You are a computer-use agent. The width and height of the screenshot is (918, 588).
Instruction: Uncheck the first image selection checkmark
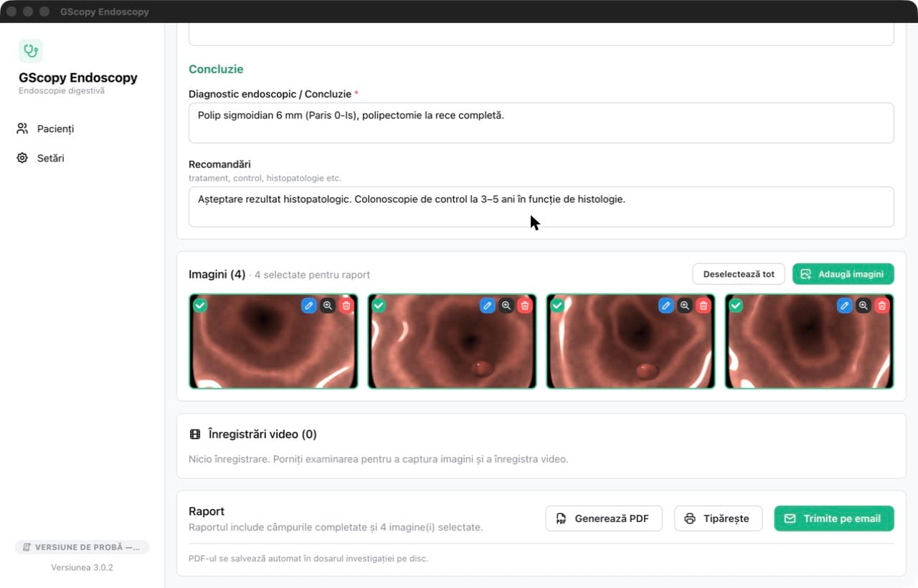(x=200, y=305)
